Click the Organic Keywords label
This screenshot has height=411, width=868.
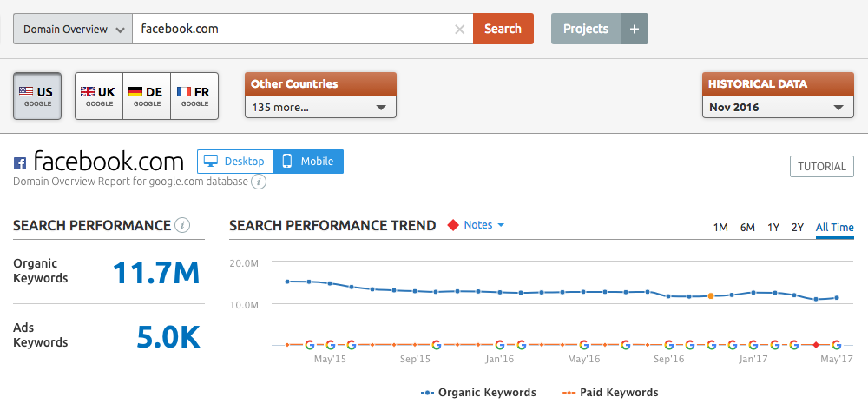(x=41, y=271)
